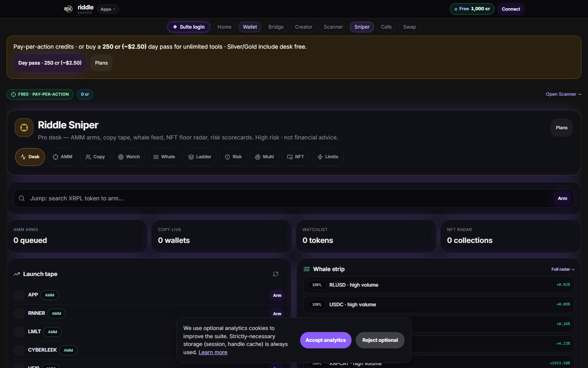Switch to the Ladder tab
Image resolution: width=588 pixels, height=368 pixels.
[x=200, y=157]
